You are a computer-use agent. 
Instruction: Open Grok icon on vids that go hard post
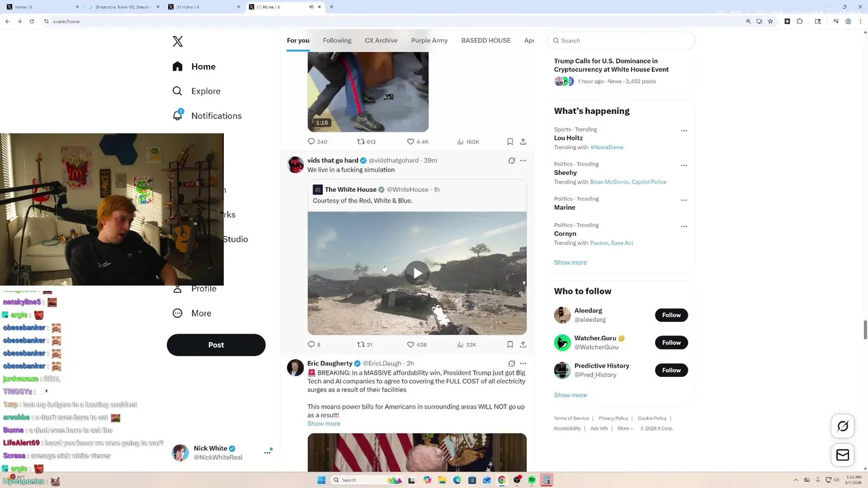pyautogui.click(x=511, y=161)
